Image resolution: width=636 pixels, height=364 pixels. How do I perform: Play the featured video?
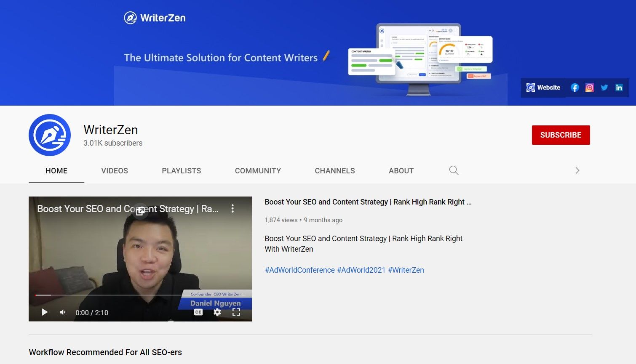pos(44,312)
